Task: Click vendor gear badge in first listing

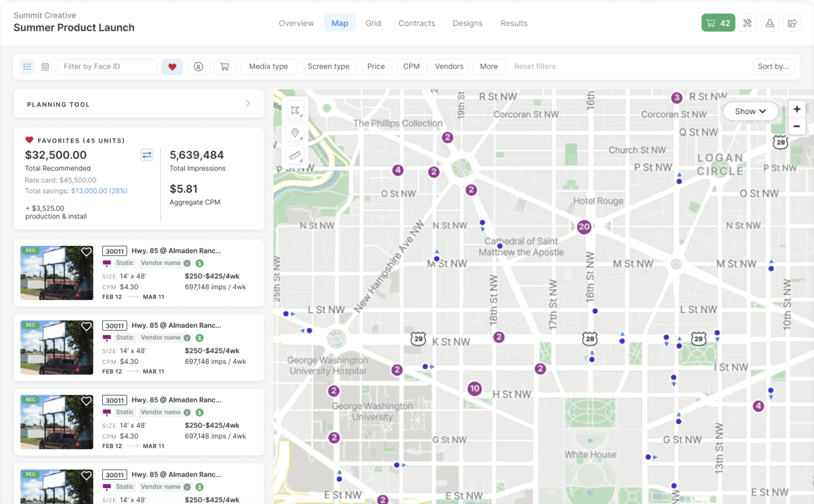Action: (x=187, y=263)
